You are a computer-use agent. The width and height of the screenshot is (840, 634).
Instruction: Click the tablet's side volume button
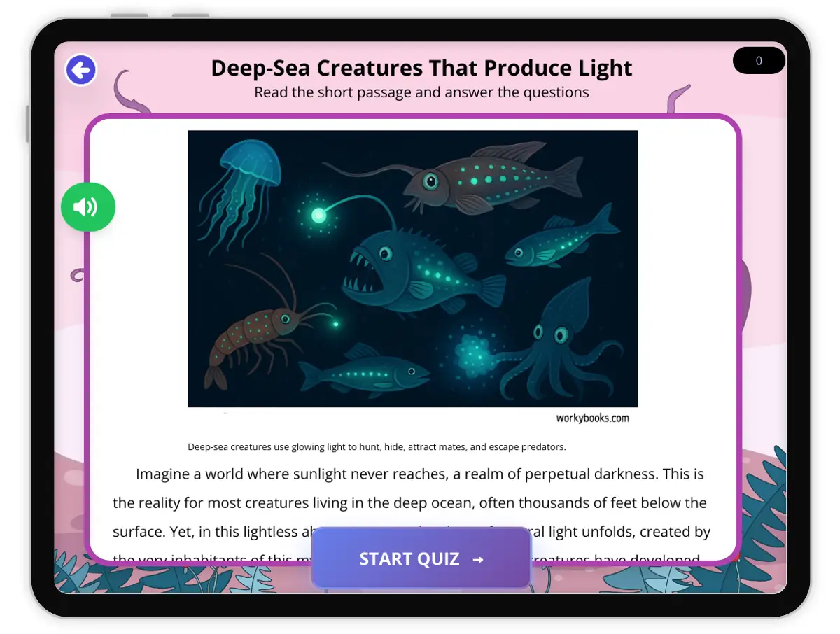click(28, 124)
